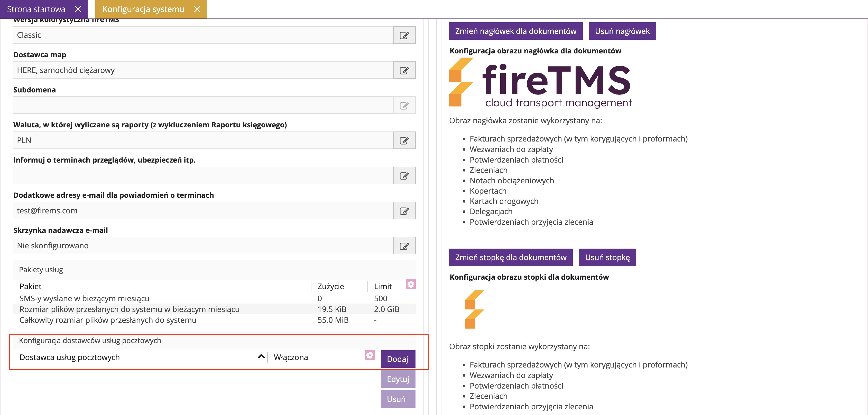Edit the inspection deadline notification setting

click(404, 175)
